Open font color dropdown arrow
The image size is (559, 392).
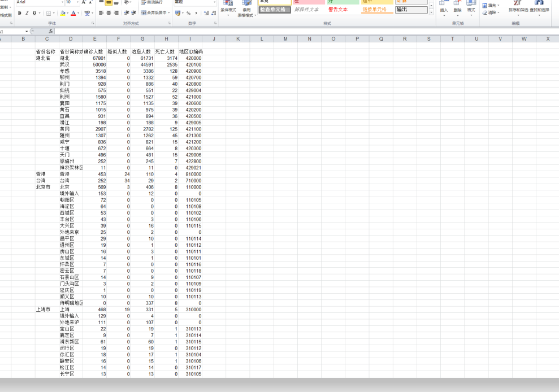(x=78, y=14)
